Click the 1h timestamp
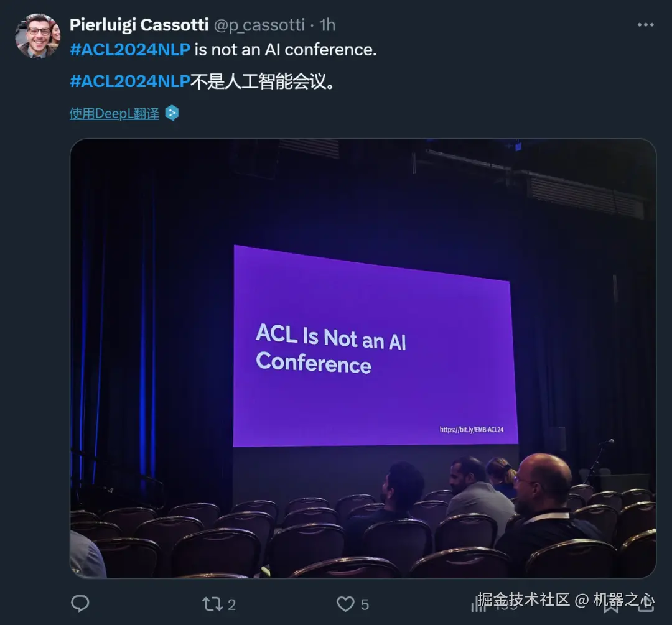The height and width of the screenshot is (625, 672). 327,25
